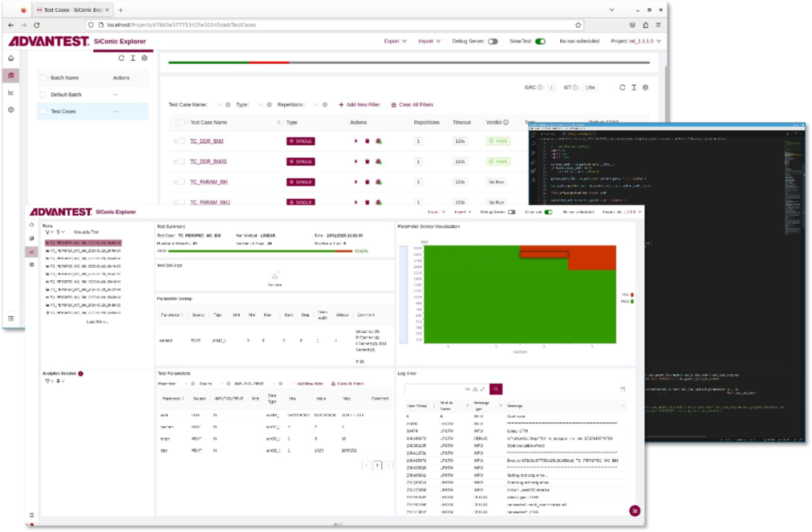Bookmark this page with the star icon

pyautogui.click(x=578, y=25)
